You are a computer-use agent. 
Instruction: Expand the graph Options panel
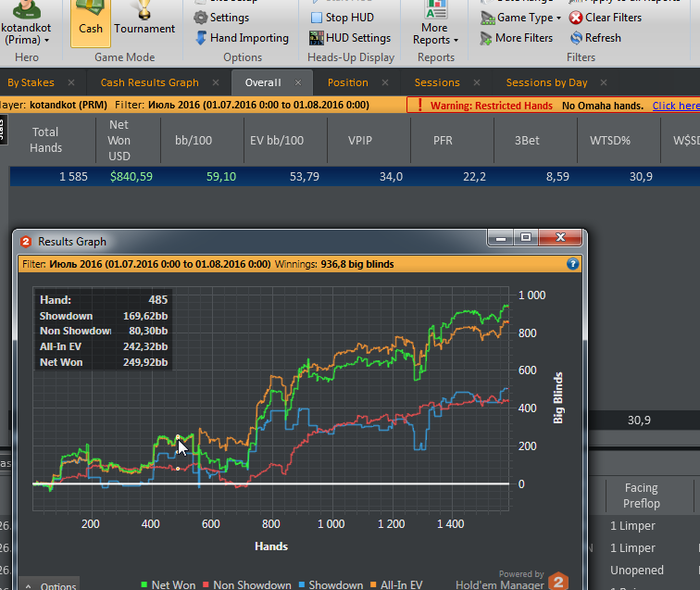pos(50,585)
